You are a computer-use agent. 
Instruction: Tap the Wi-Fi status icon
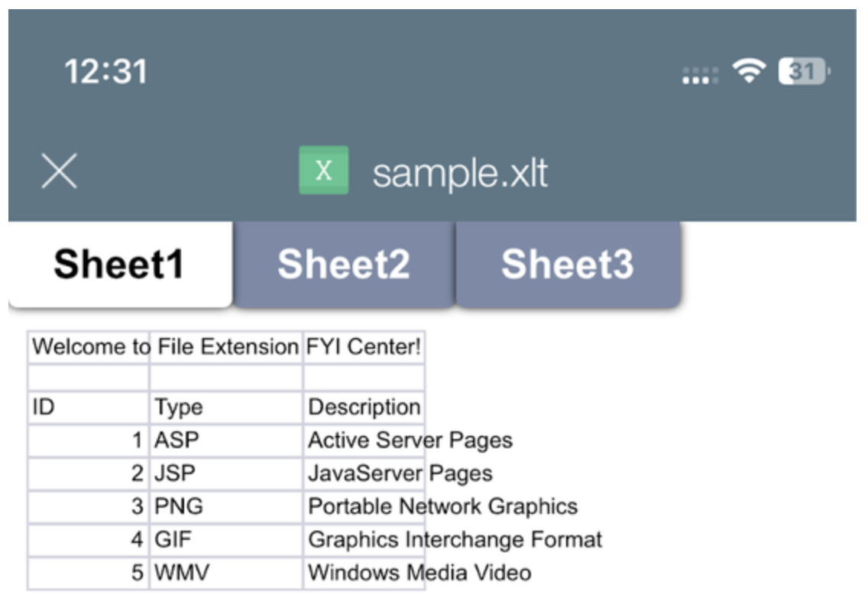click(x=750, y=73)
